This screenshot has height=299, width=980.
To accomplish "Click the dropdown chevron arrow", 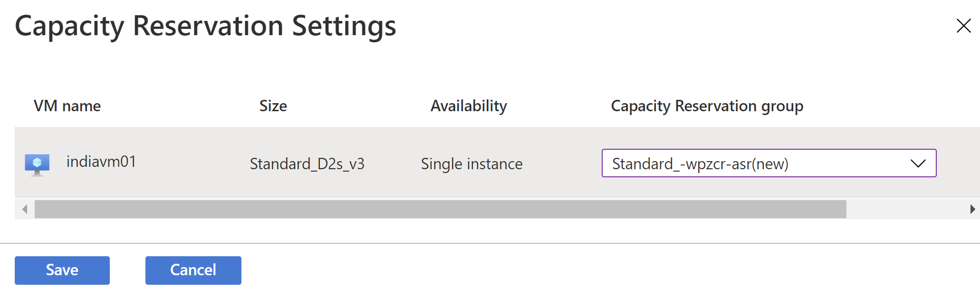I will tap(918, 164).
